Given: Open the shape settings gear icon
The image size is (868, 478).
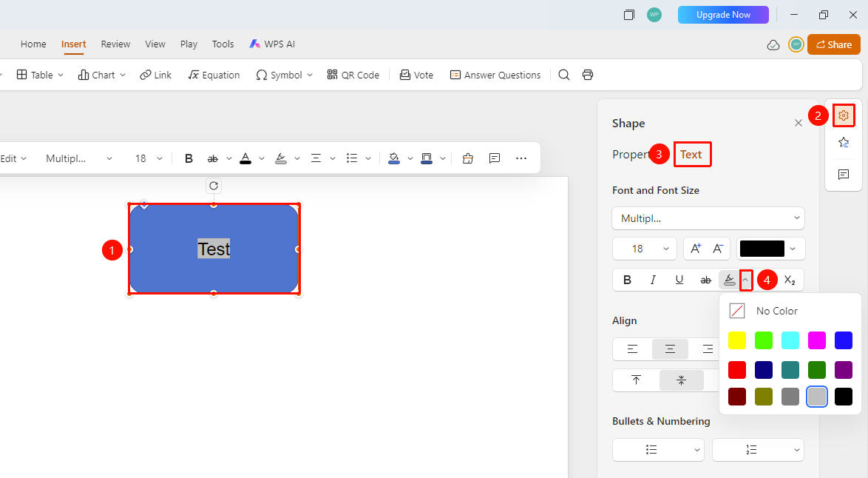Looking at the screenshot, I should [x=844, y=115].
